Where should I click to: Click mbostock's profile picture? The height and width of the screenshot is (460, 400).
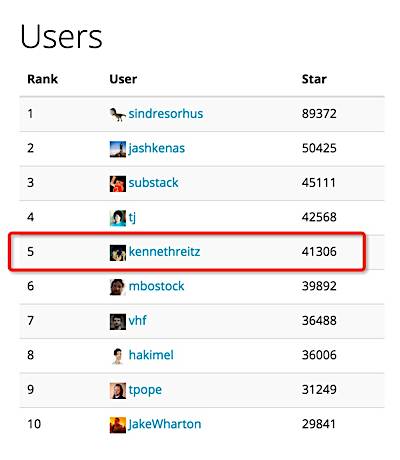point(118,287)
